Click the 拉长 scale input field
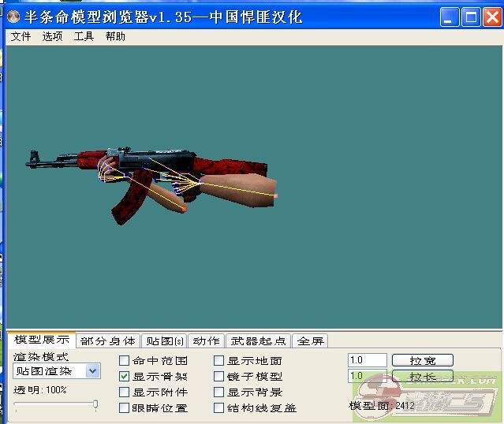This screenshot has height=424, width=504. point(368,376)
